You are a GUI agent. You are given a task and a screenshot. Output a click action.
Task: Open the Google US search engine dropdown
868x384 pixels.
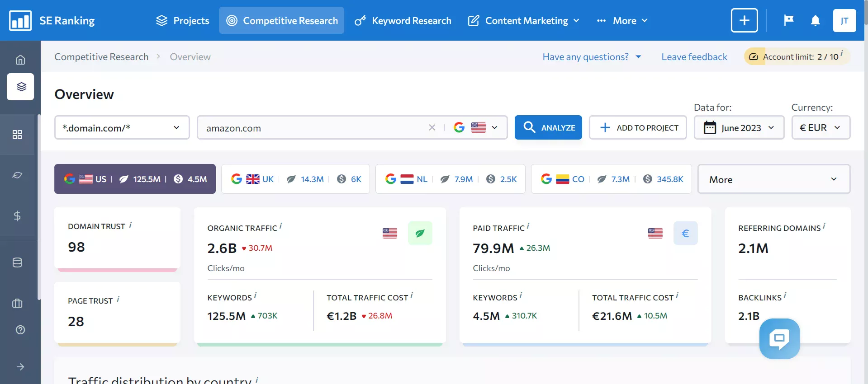pos(475,128)
